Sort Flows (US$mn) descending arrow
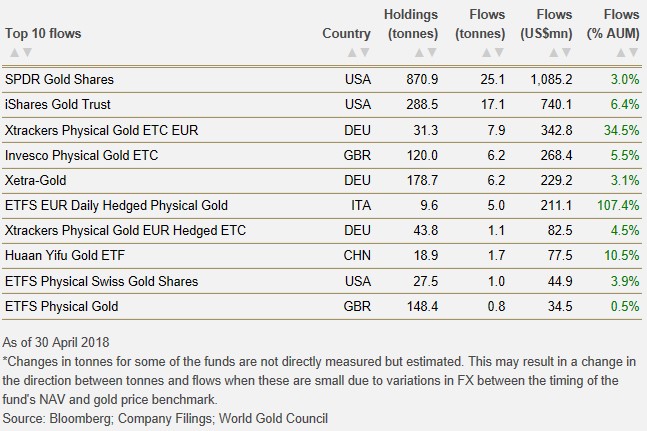This screenshot has width=647, height=431. click(567, 52)
